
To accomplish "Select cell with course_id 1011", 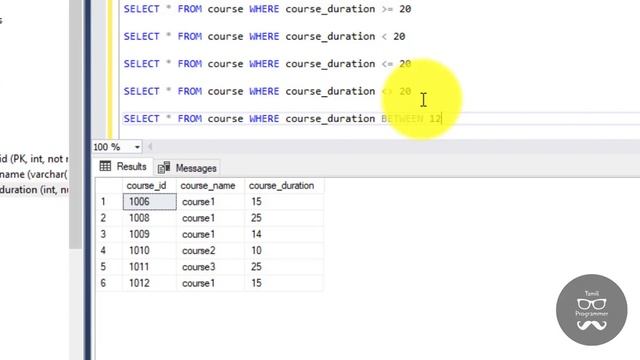I will [x=149, y=267].
